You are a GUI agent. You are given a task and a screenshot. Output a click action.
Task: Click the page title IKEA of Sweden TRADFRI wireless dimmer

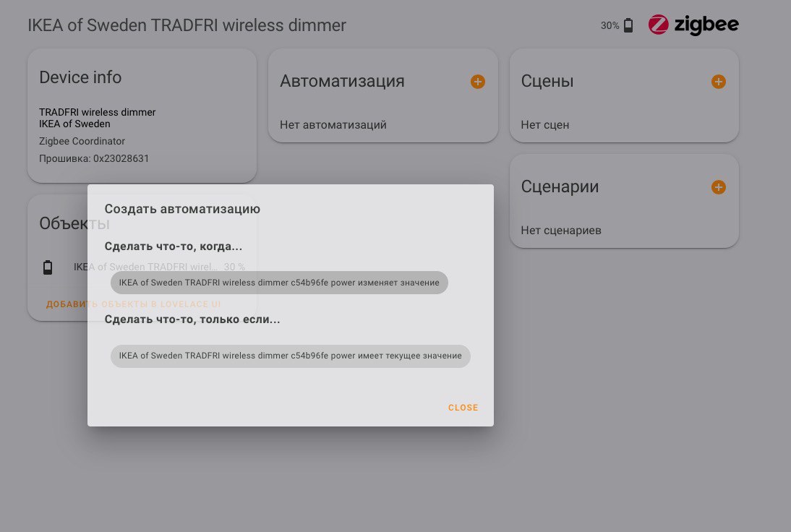point(187,25)
